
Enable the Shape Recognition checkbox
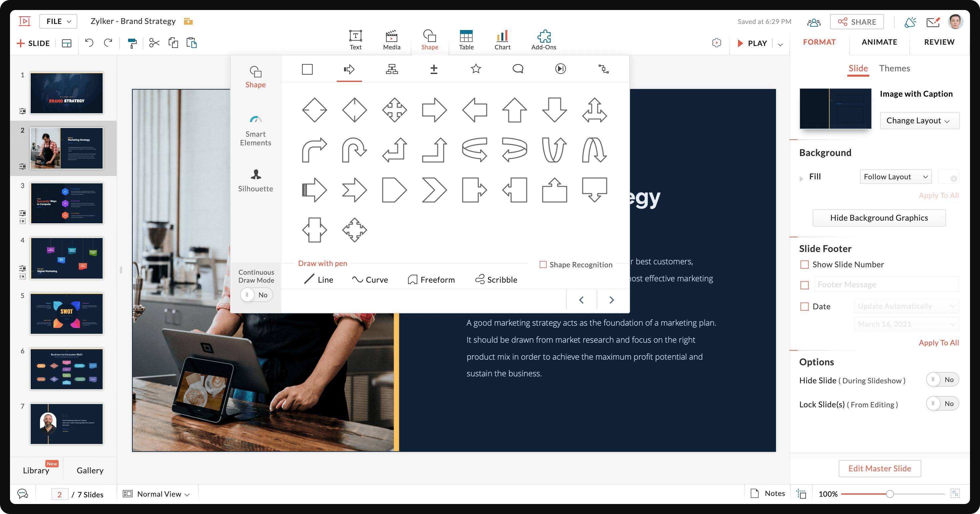[543, 264]
